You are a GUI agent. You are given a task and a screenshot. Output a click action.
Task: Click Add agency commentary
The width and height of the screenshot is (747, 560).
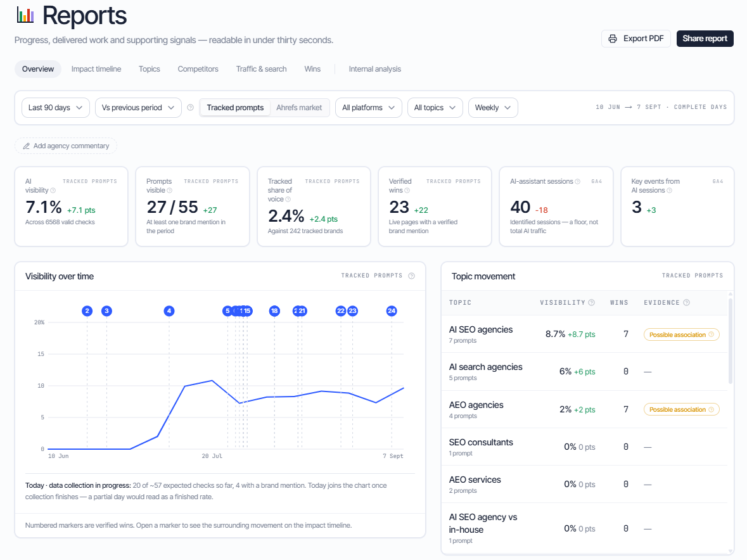click(x=66, y=146)
